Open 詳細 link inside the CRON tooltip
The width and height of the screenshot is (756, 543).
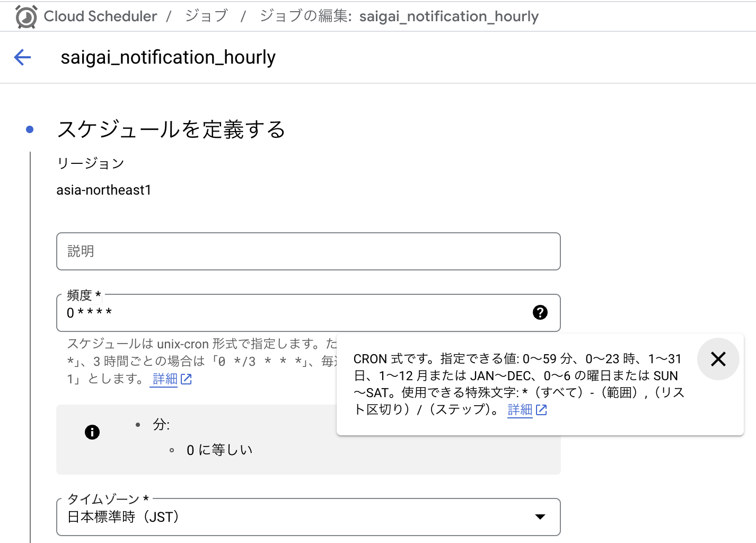[x=520, y=409]
